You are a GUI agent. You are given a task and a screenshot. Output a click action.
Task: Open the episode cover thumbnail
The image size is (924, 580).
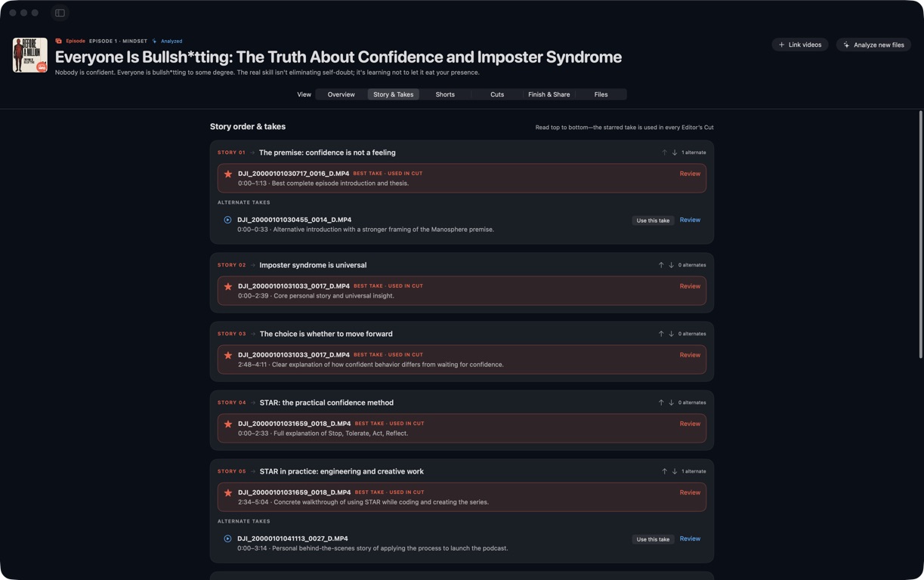pyautogui.click(x=30, y=55)
